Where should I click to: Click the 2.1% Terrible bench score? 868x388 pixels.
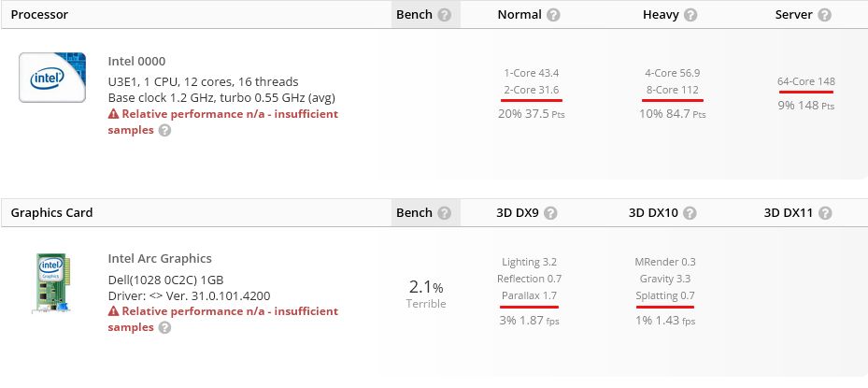pyautogui.click(x=426, y=294)
